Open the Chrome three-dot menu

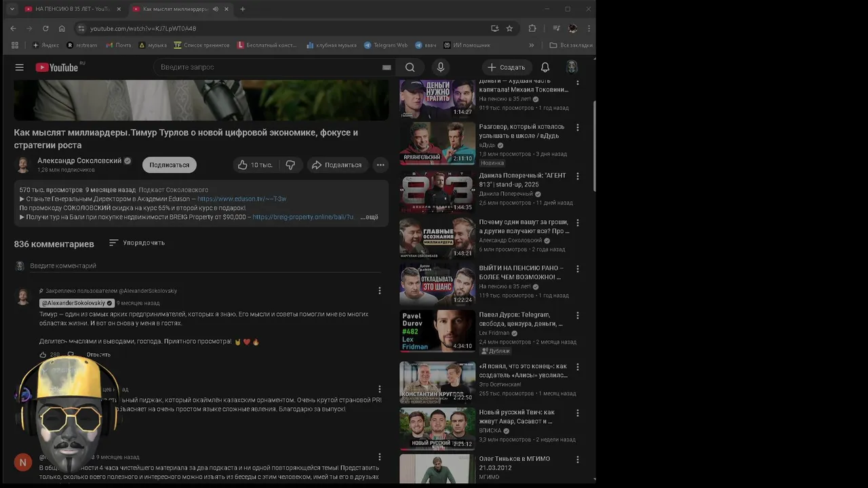point(589,28)
